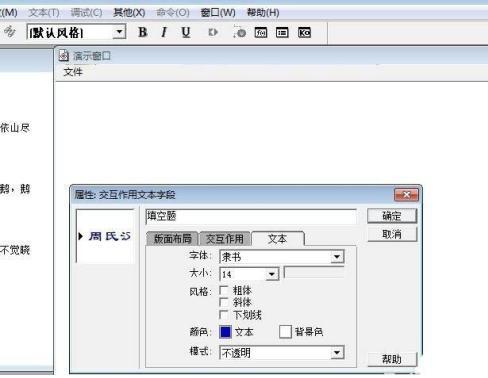Screen dimensions: 488x378
Task: Open the 调试(C) menu
Action: 86,13
